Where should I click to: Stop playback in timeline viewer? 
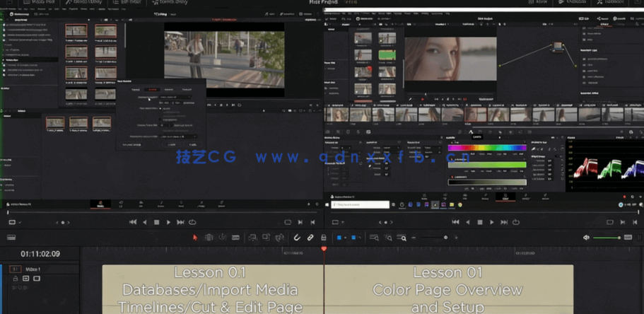479,222
